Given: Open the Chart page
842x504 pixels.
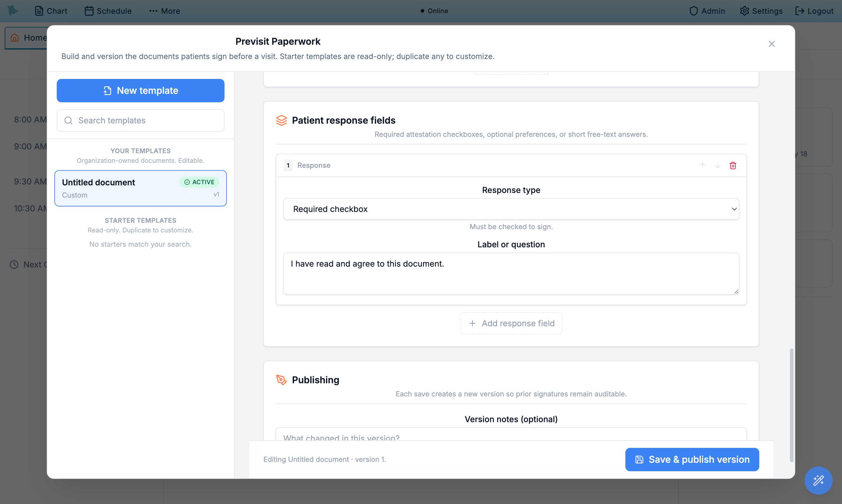Looking at the screenshot, I should click(x=51, y=11).
